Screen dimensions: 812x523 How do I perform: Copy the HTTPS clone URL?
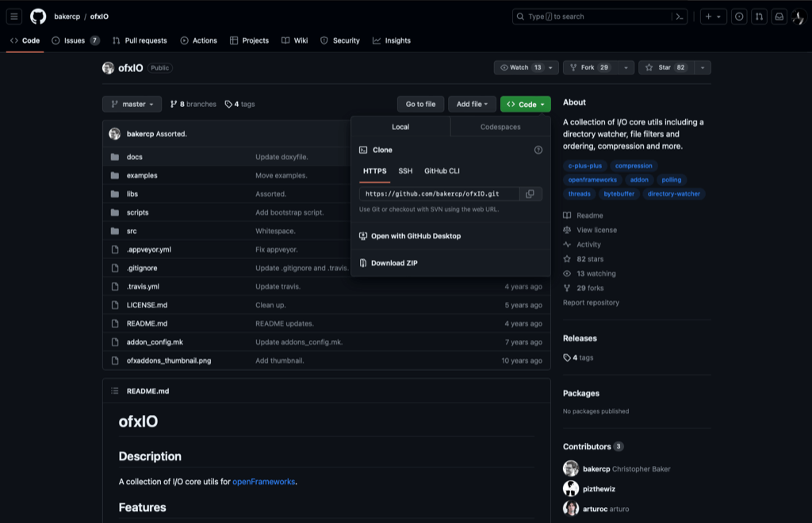coord(530,193)
